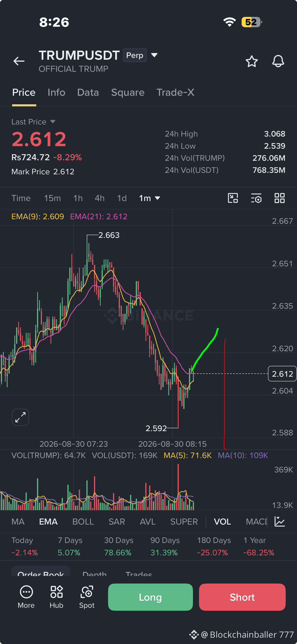The image size is (297, 644).
Task: Tap the 1 Year -68.25% performance
Action: tap(259, 546)
